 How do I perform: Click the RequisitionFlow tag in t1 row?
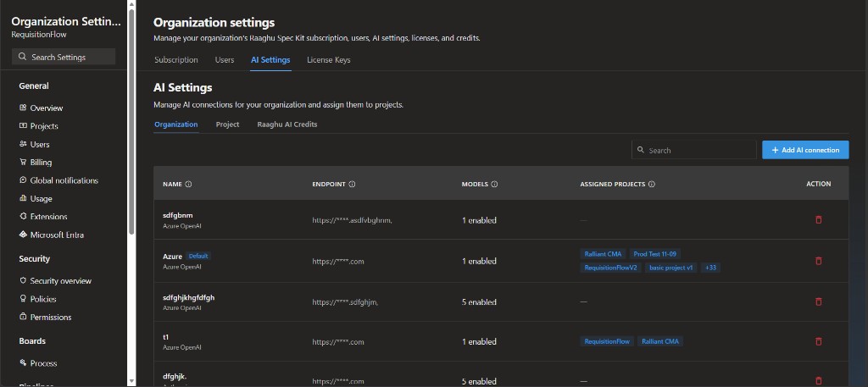point(607,341)
